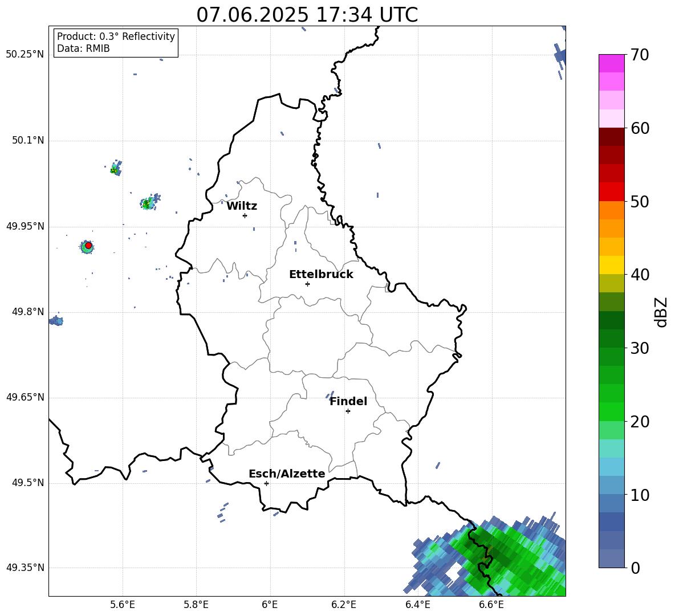Click the 50.25°N latitude label

[25, 55]
